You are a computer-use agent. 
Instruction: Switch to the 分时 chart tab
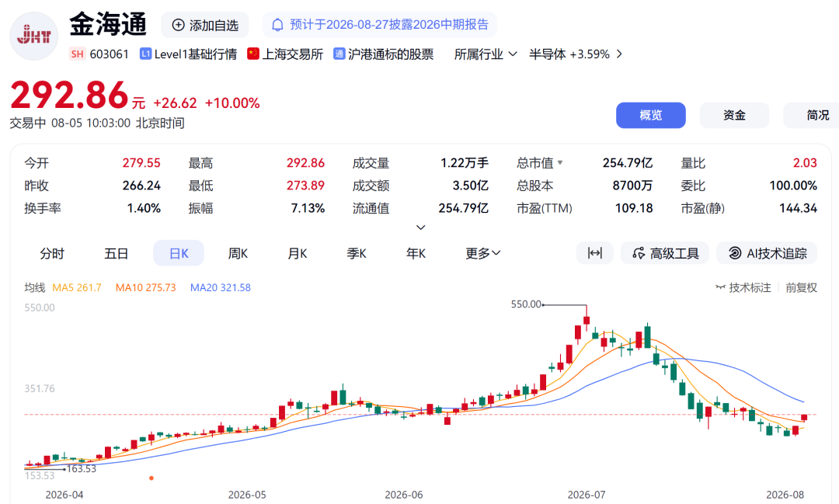click(52, 253)
